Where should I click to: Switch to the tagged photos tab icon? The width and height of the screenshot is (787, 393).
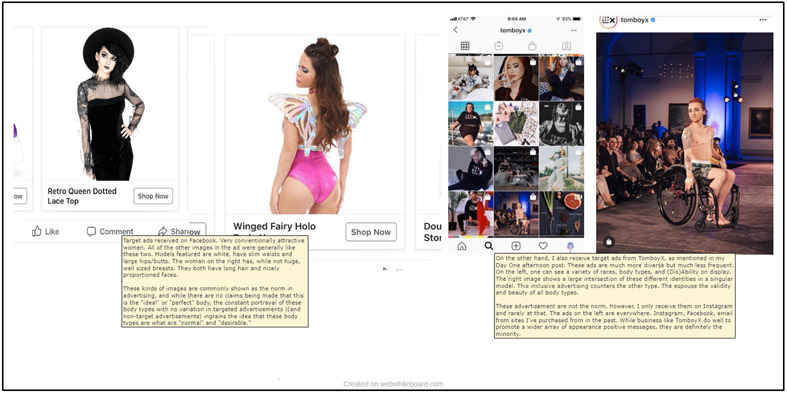click(x=566, y=46)
